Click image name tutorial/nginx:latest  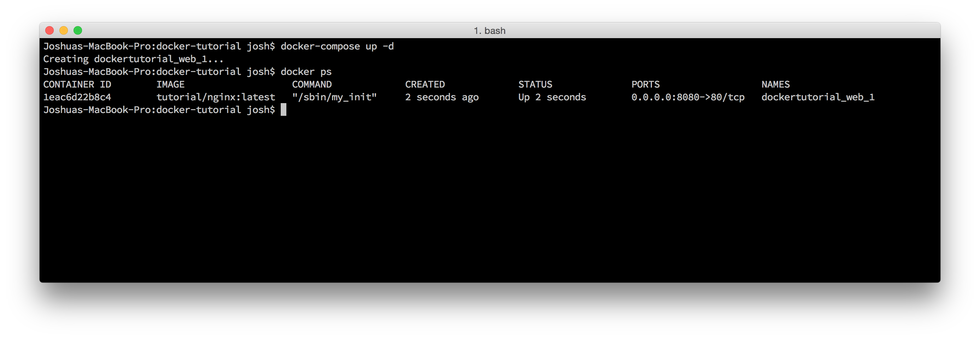pos(216,97)
